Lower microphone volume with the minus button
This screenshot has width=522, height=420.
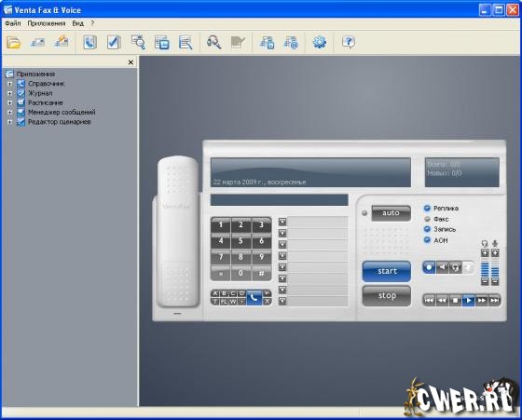[495, 281]
